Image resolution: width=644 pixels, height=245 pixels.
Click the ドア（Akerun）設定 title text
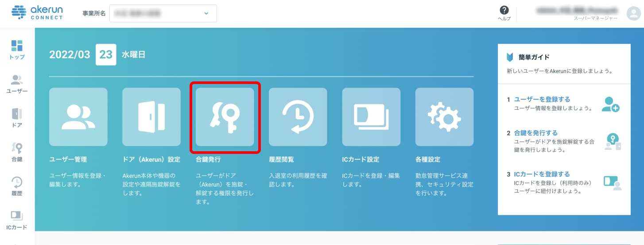151,159
